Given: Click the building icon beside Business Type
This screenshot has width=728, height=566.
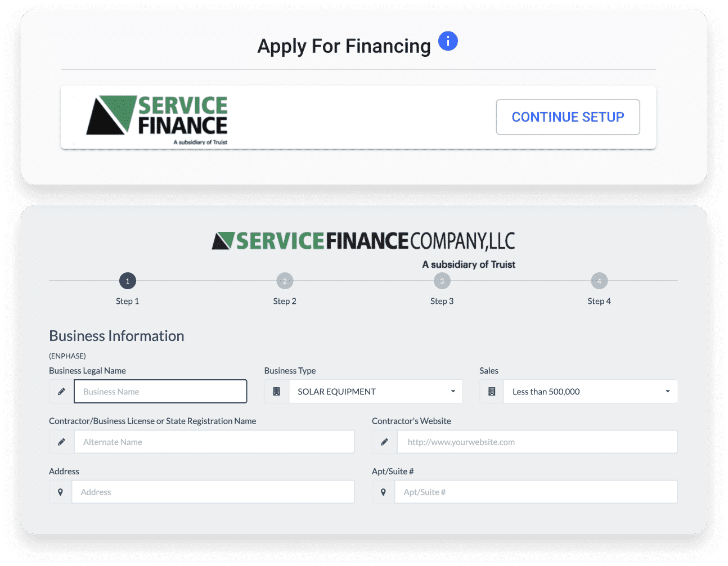Looking at the screenshot, I should 277,392.
